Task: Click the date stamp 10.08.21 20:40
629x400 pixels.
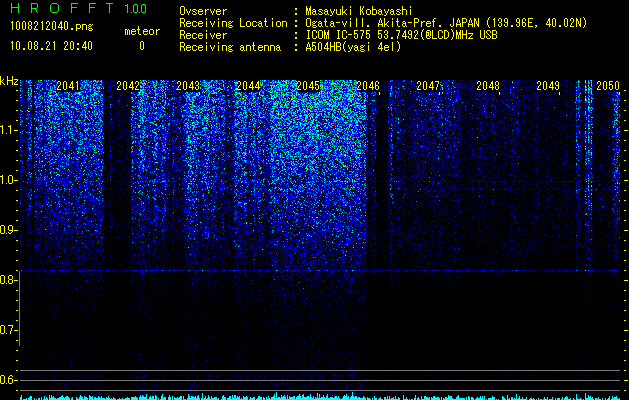Action: point(51,46)
